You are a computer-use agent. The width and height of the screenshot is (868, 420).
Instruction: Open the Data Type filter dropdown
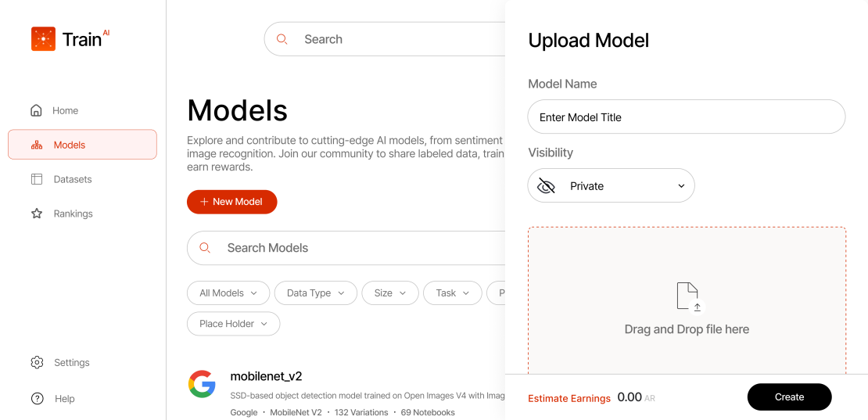click(x=316, y=293)
